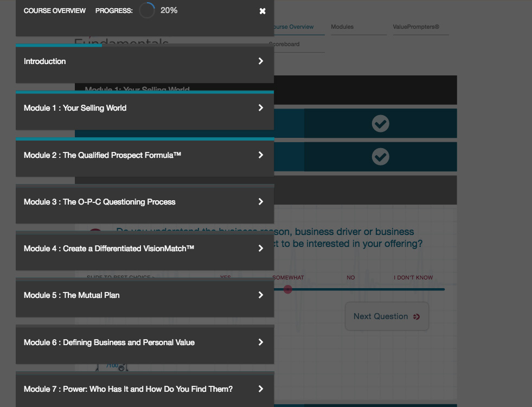Expand Module 5 chevron arrow

[260, 295]
